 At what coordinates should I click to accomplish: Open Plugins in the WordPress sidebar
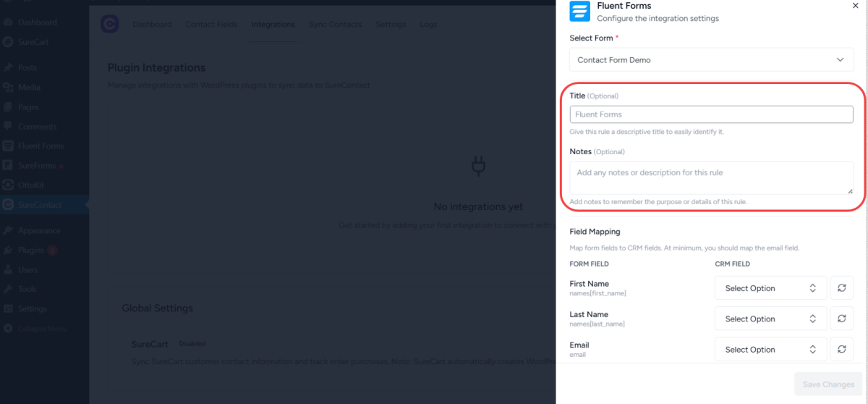(x=31, y=251)
